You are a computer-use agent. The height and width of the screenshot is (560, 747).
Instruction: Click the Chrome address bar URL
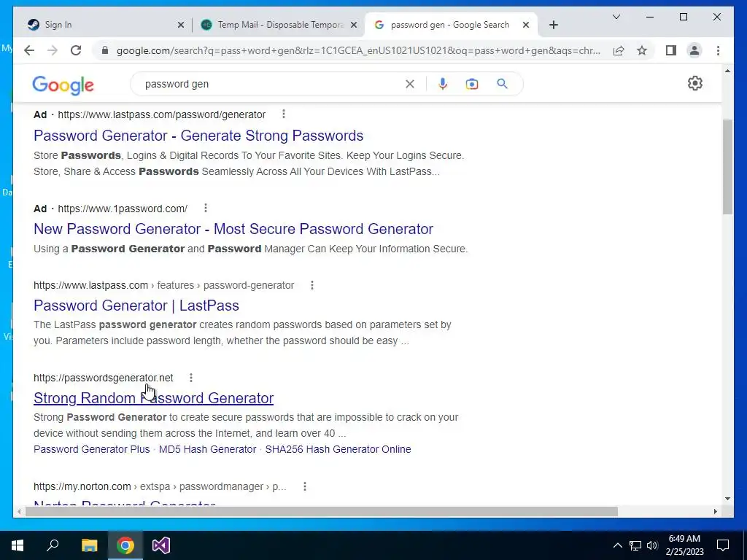[358, 50]
